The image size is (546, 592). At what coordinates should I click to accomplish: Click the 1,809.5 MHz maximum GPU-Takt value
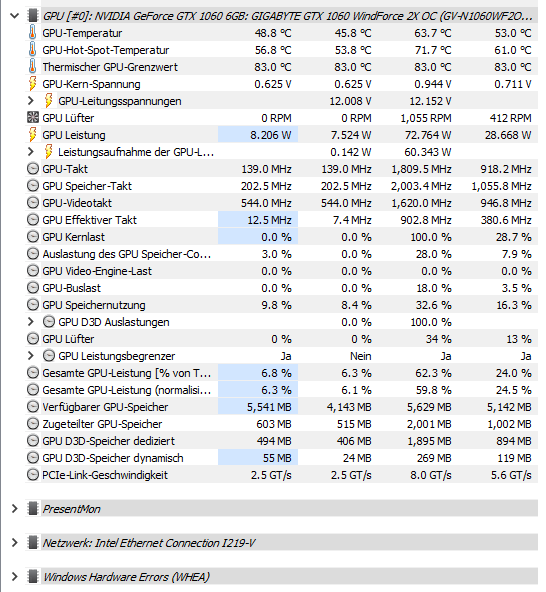coord(421,169)
